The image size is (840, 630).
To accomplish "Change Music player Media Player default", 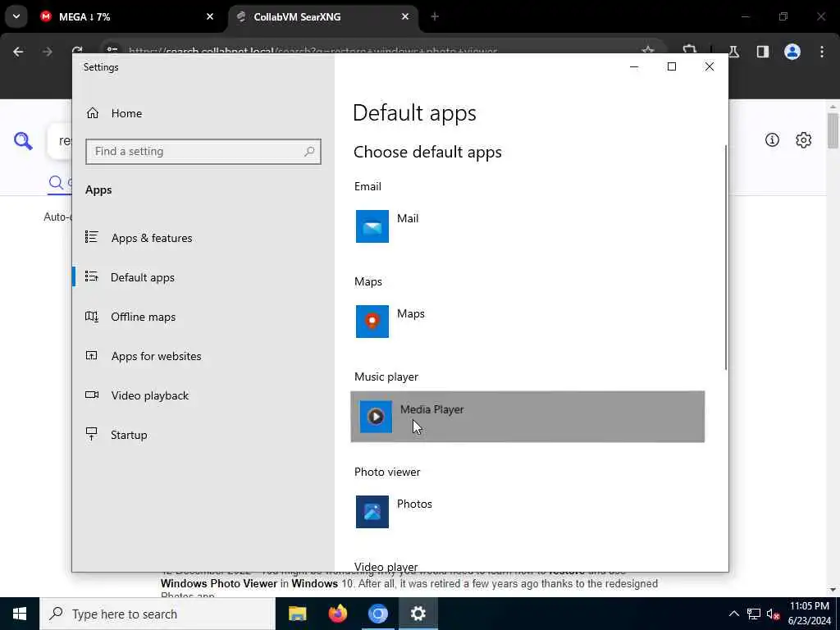I will 527,417.
